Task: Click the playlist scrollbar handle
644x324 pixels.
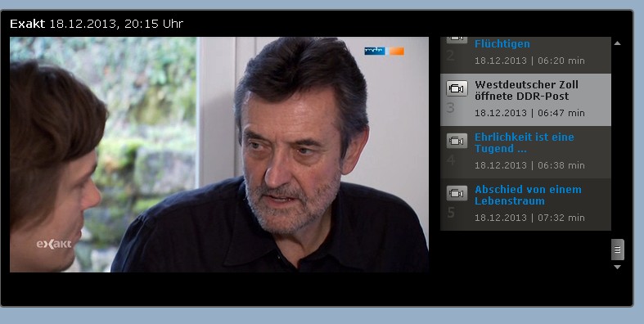Action: (x=617, y=250)
